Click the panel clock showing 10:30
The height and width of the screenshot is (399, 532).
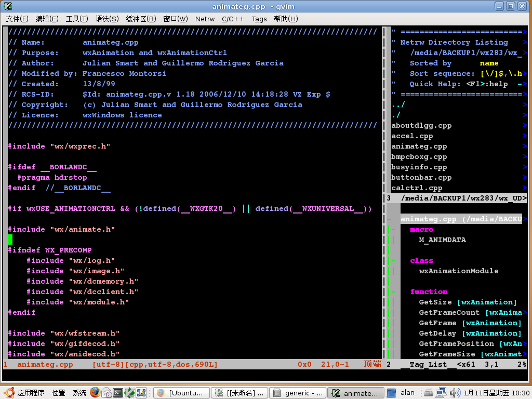tap(496, 393)
